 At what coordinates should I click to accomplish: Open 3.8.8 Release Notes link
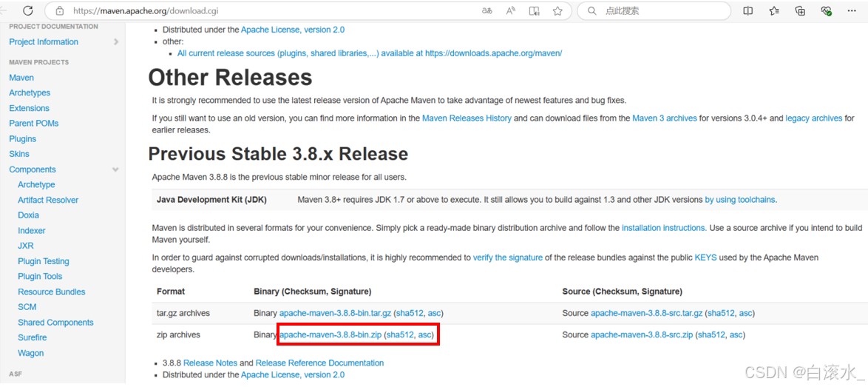pyautogui.click(x=211, y=363)
